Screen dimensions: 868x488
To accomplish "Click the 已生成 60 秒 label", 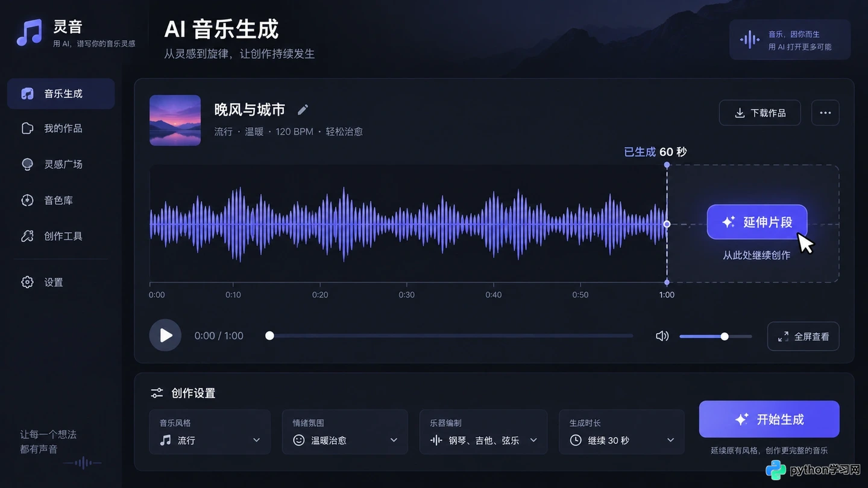I will tap(655, 152).
